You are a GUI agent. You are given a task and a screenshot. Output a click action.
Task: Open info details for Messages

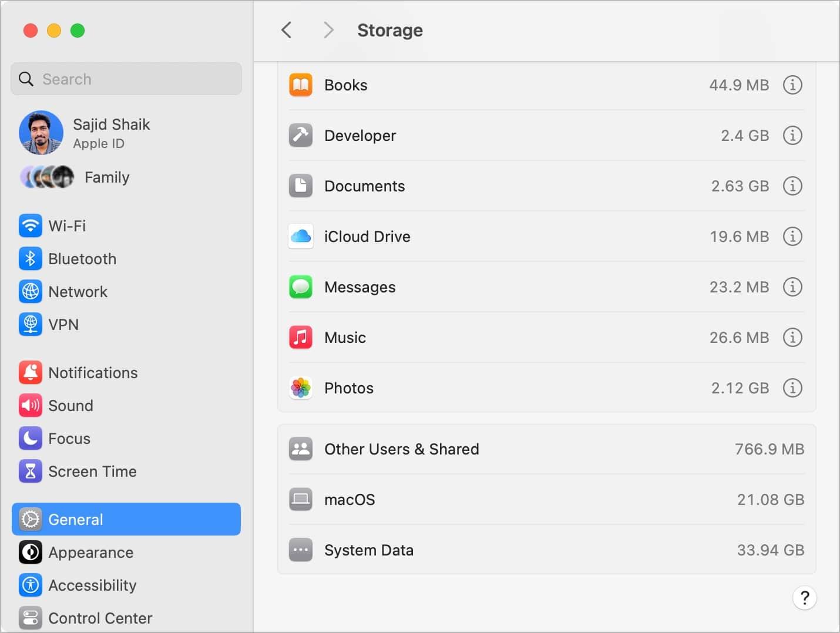click(792, 287)
